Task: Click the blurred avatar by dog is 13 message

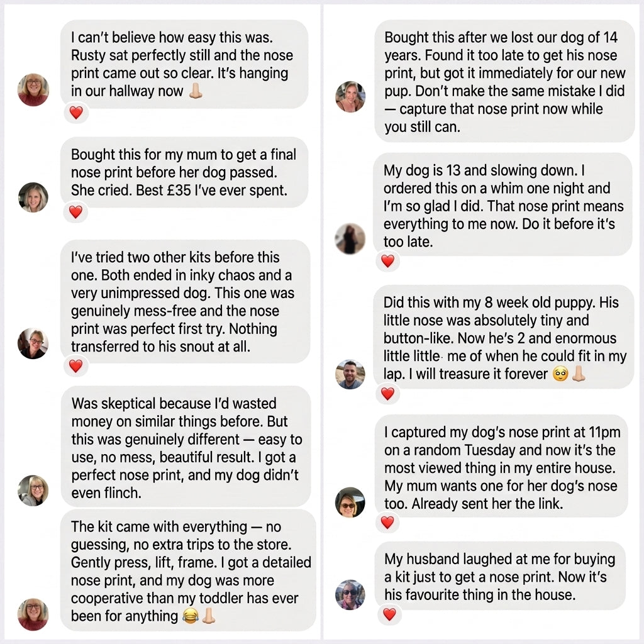Action: click(350, 238)
